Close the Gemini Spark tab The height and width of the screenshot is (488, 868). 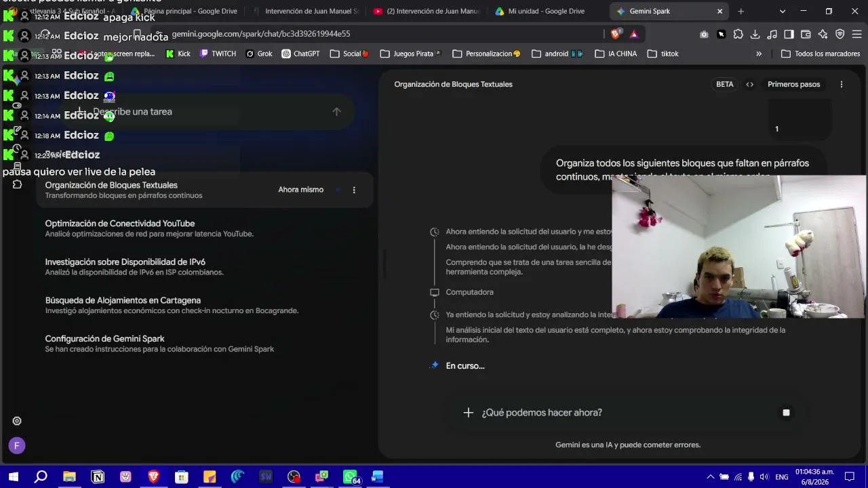click(x=720, y=12)
